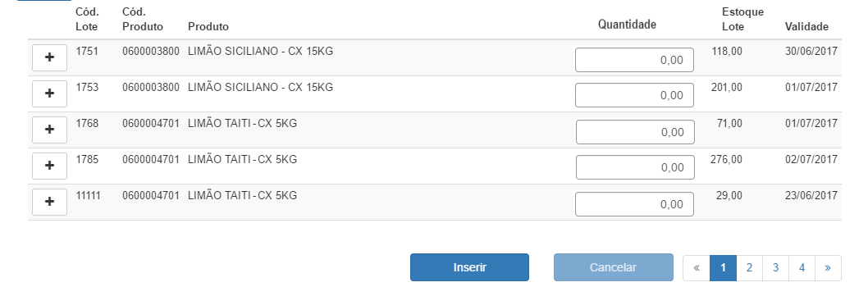
Task: Click the Quantidade column header
Action: point(627,25)
